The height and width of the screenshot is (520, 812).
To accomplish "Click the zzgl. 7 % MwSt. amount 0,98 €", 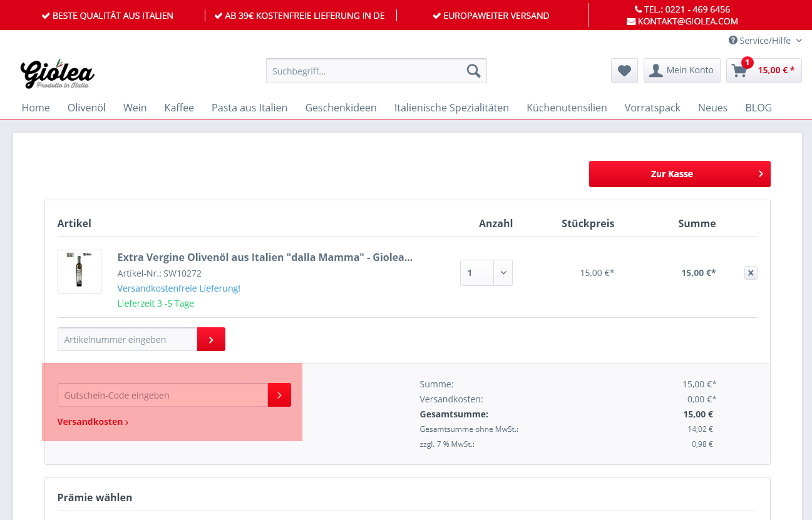I will [702, 444].
